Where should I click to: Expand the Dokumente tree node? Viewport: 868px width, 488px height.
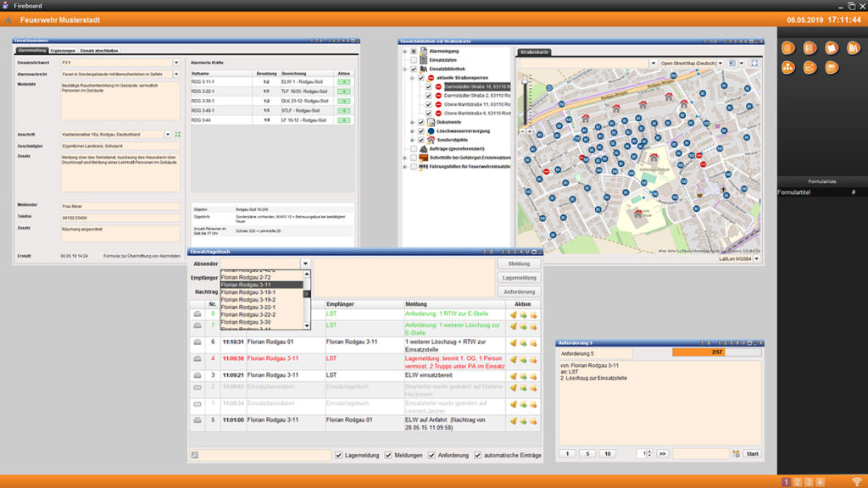(413, 122)
